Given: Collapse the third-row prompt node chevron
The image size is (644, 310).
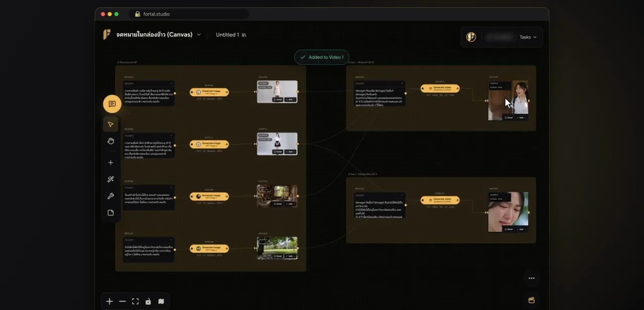Looking at the screenshot, I should [x=171, y=188].
